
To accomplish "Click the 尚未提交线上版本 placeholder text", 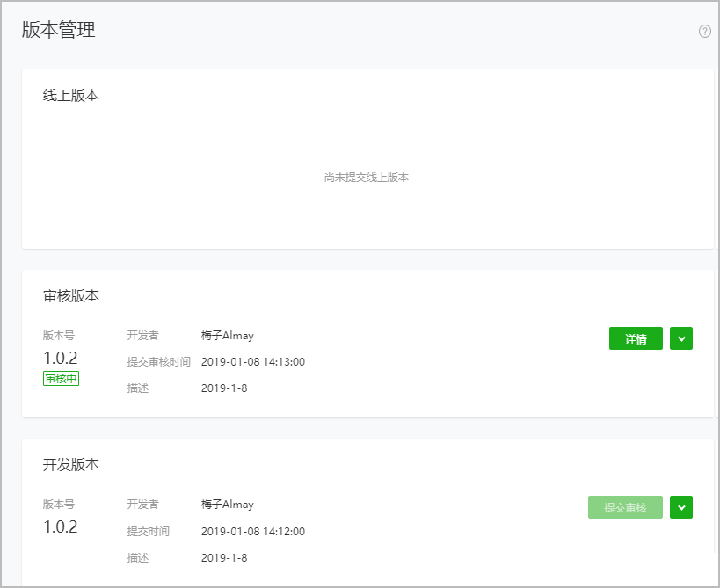I will click(368, 177).
